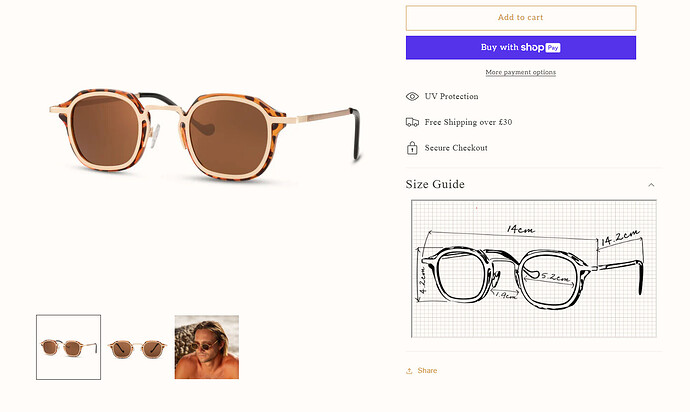View the model wearing sunglasses thumbnail
690x412 pixels.
click(x=206, y=347)
